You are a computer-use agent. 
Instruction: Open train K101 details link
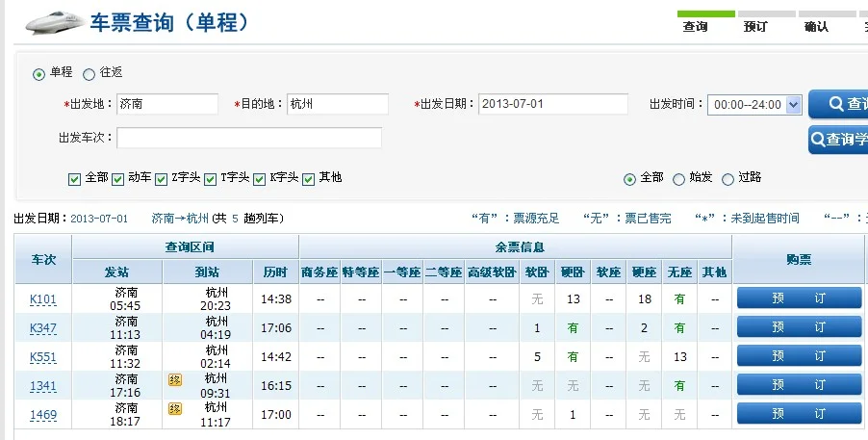pyautogui.click(x=43, y=299)
